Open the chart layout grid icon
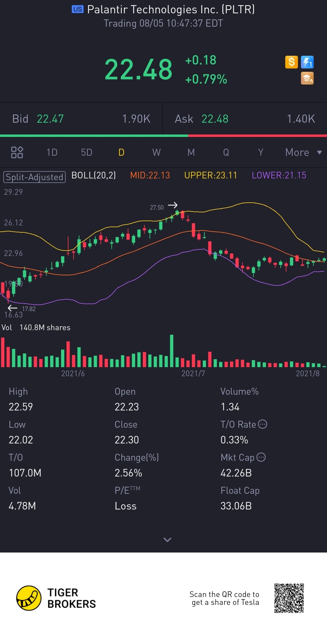This screenshot has height=644, width=327. pyautogui.click(x=17, y=152)
